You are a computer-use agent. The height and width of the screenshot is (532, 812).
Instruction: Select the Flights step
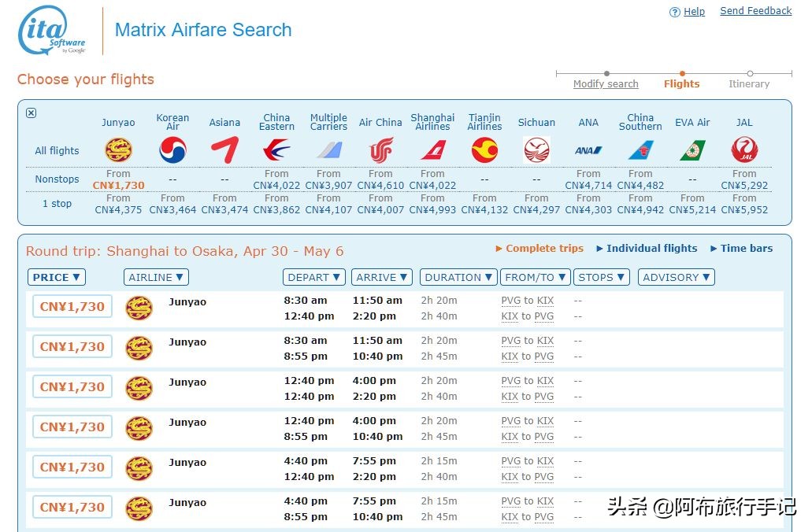point(681,84)
